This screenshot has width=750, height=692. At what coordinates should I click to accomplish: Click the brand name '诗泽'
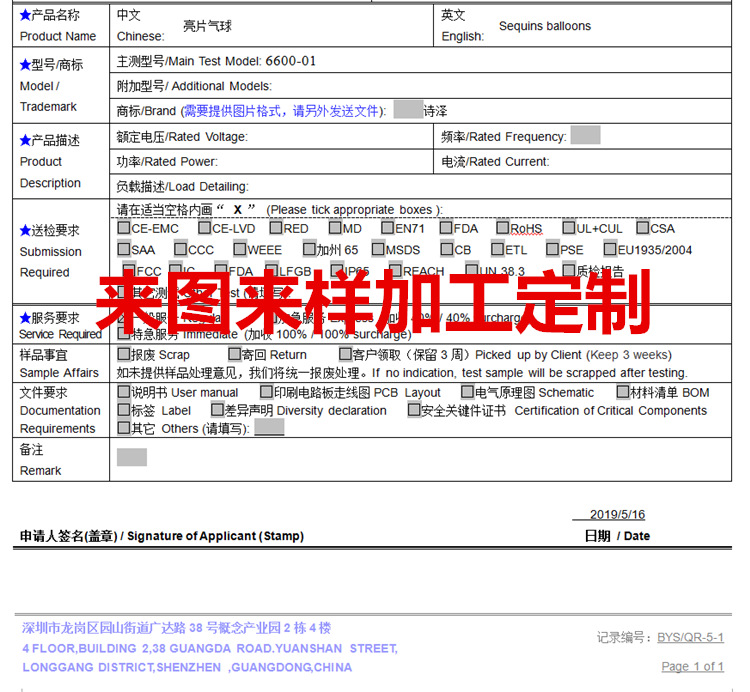[x=435, y=111]
